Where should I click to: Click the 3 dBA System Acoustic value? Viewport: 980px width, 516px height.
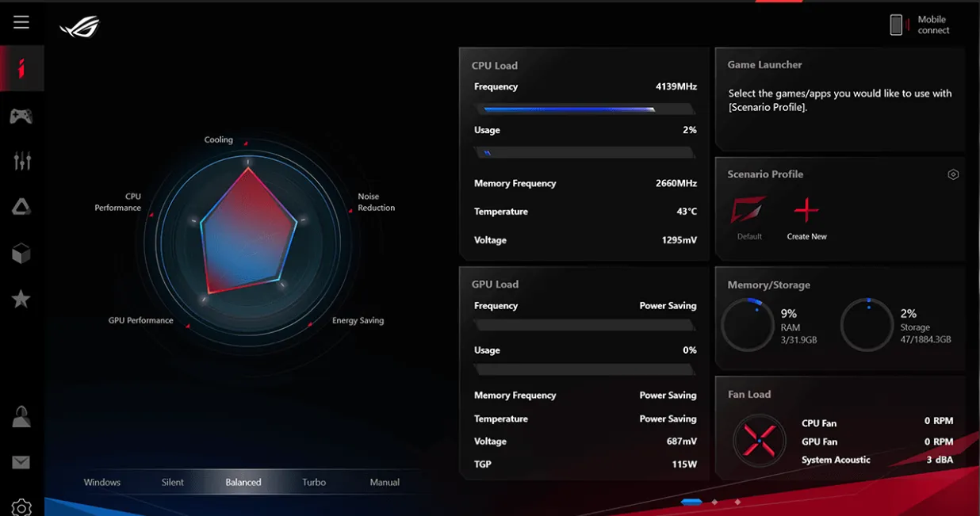pos(940,460)
